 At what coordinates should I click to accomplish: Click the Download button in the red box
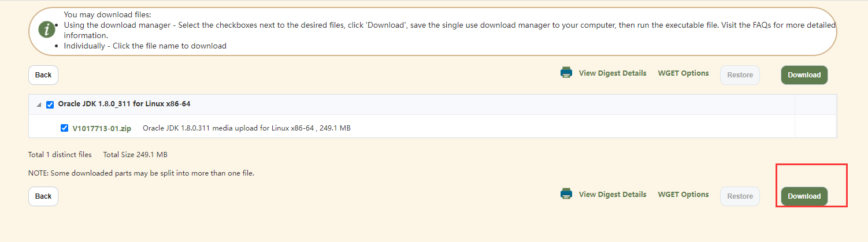804,196
